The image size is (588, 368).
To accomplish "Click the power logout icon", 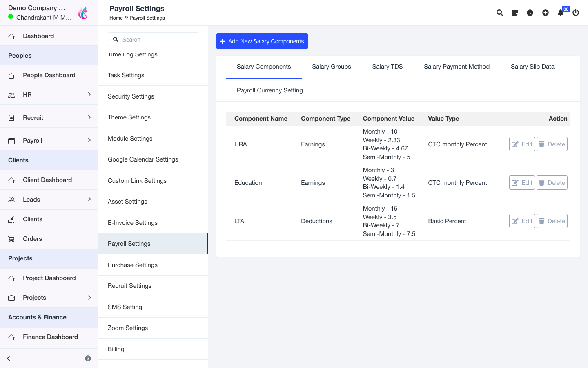I will tap(576, 13).
